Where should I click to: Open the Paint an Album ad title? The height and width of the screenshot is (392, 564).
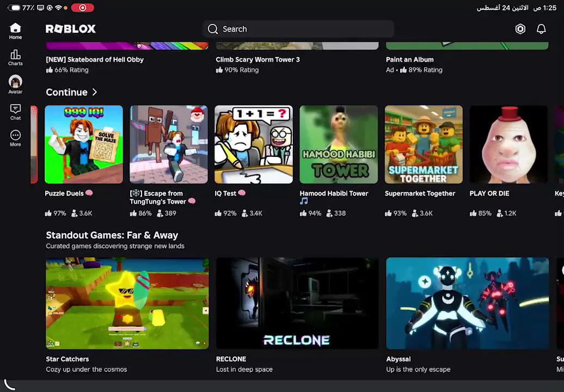click(x=410, y=60)
